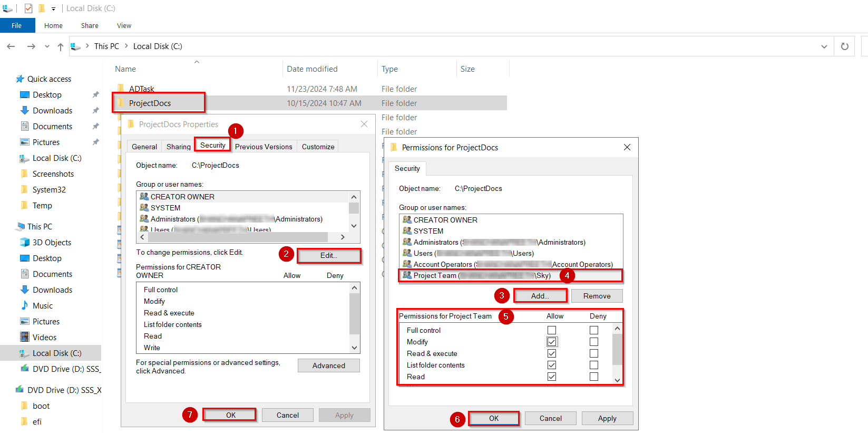
Task: Click the Forward navigation arrow
Action: click(31, 46)
